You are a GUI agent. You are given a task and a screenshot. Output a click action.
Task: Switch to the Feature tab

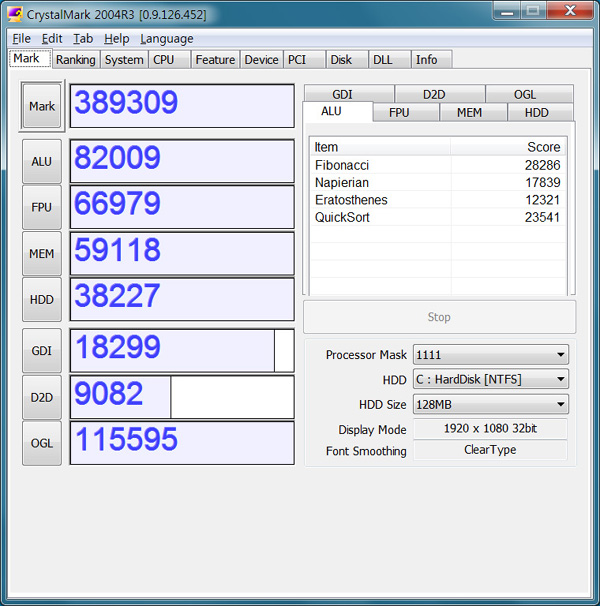click(215, 60)
